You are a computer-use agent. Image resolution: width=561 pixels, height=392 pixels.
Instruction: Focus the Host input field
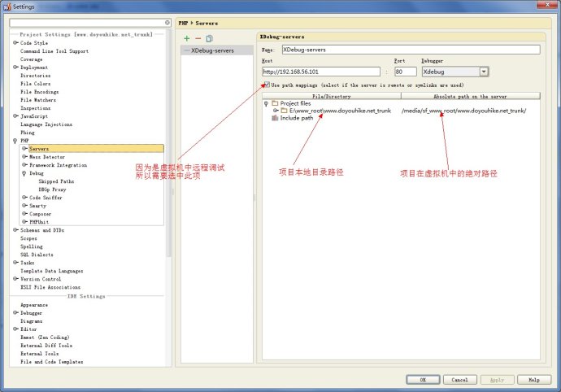click(x=321, y=72)
